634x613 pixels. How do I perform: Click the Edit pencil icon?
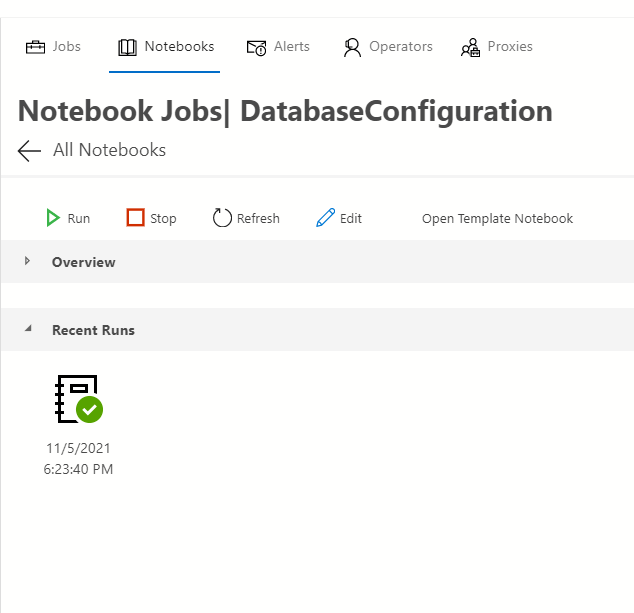[x=325, y=218]
